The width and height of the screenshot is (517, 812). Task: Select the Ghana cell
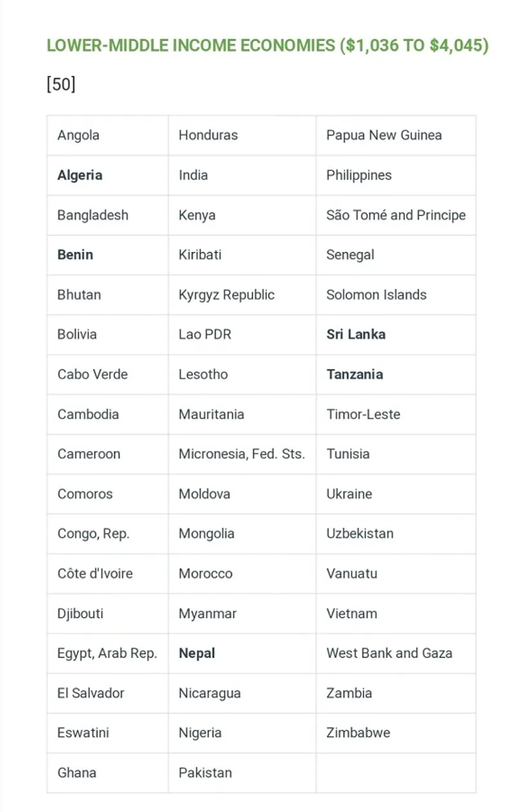click(x=77, y=773)
